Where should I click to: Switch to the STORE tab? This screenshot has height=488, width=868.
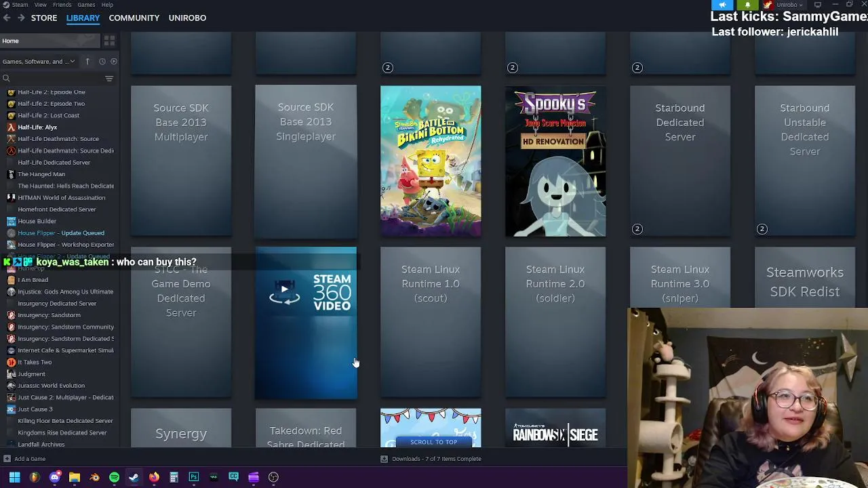click(x=44, y=18)
